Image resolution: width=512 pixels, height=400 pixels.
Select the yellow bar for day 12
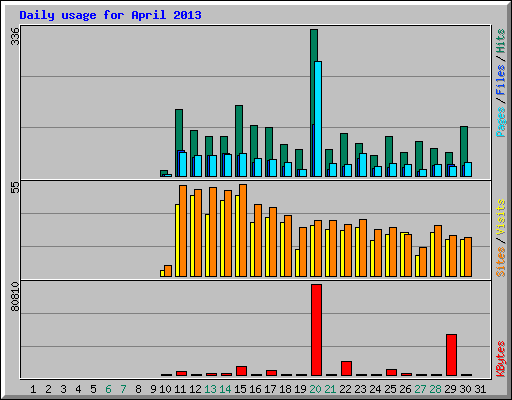[x=192, y=236]
